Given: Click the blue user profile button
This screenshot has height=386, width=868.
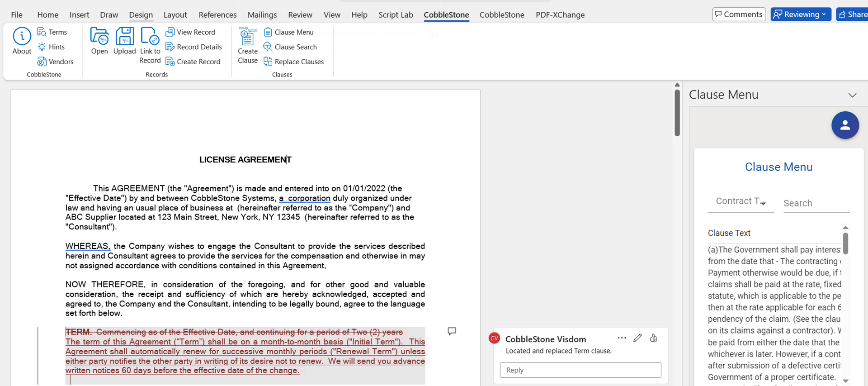Looking at the screenshot, I should pyautogui.click(x=845, y=125).
